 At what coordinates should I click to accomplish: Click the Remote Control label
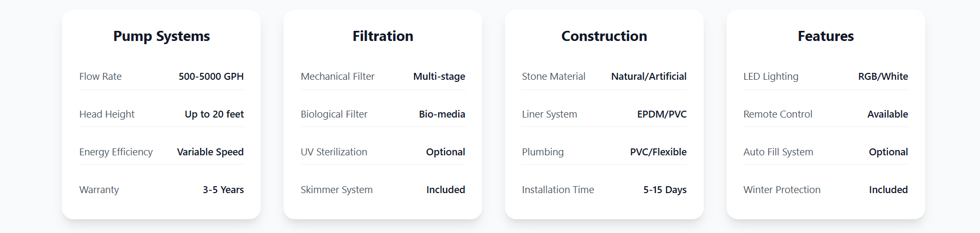(x=778, y=114)
